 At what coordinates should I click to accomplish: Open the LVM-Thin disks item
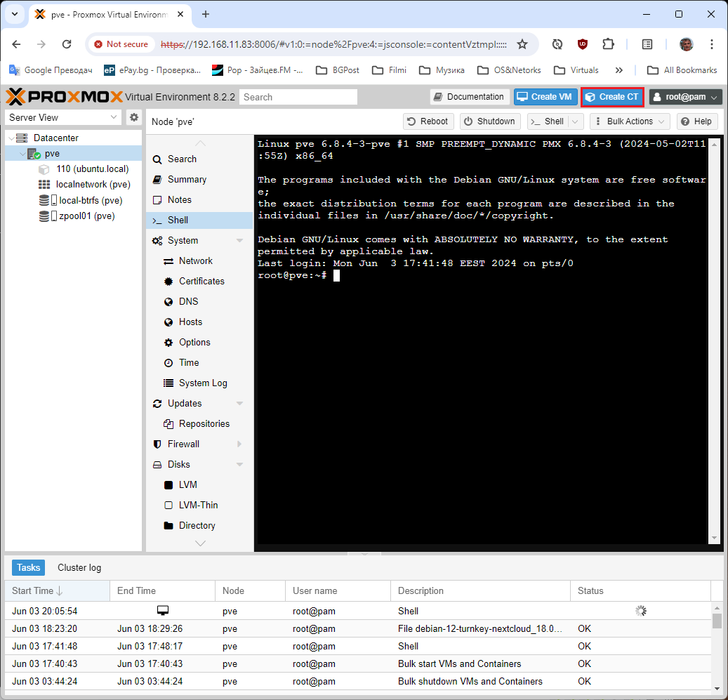pyautogui.click(x=199, y=505)
